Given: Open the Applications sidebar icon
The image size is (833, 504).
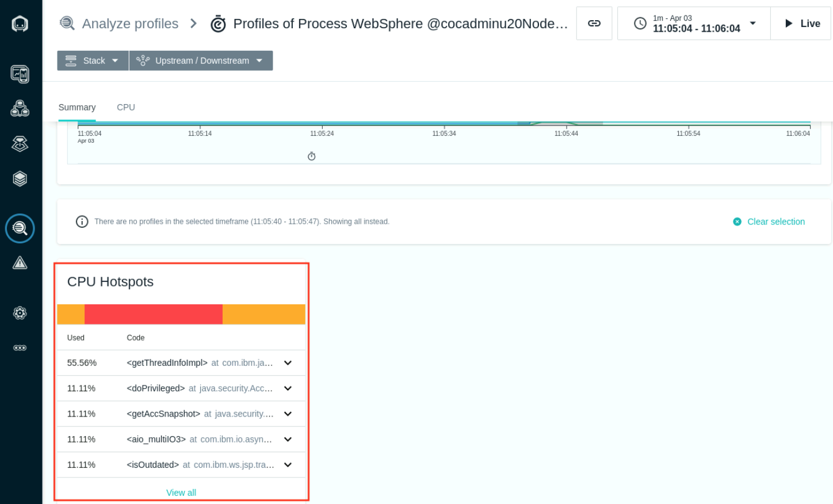Looking at the screenshot, I should coord(20,108).
